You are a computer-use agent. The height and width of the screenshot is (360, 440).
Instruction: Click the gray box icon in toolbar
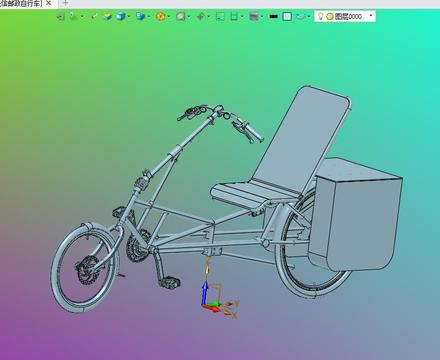tap(181, 16)
